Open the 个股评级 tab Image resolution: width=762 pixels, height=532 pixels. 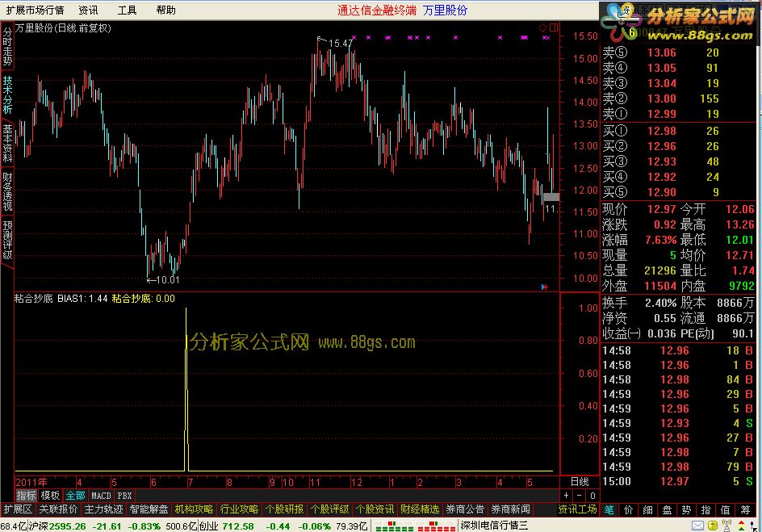point(329,509)
